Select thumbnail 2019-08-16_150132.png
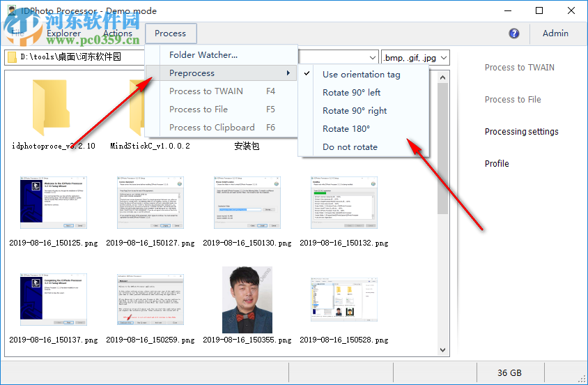588x385 pixels. tap(344, 202)
